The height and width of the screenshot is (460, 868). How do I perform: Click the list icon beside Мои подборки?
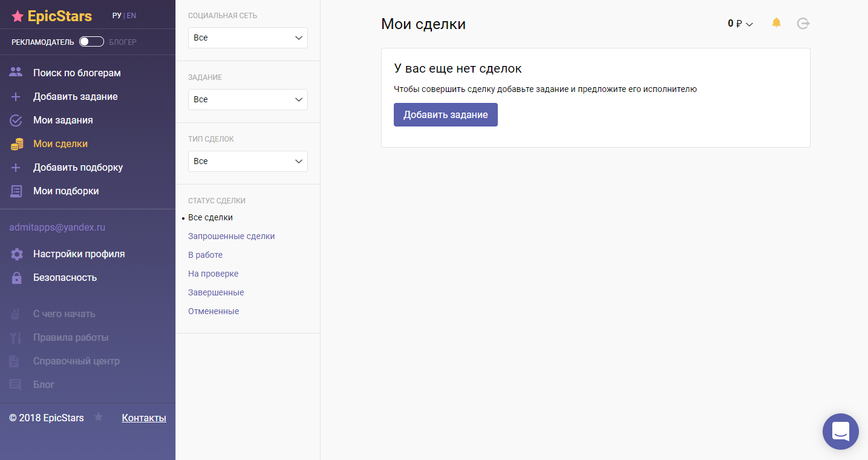click(x=16, y=191)
